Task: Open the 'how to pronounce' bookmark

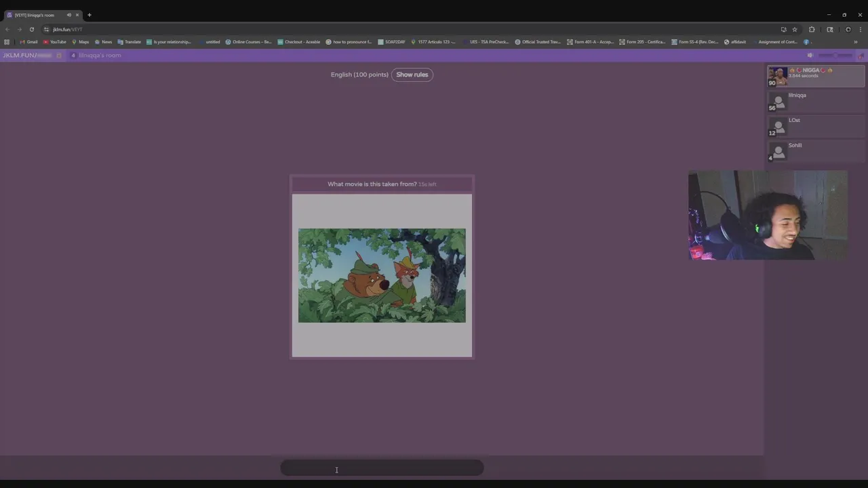Action: point(349,42)
